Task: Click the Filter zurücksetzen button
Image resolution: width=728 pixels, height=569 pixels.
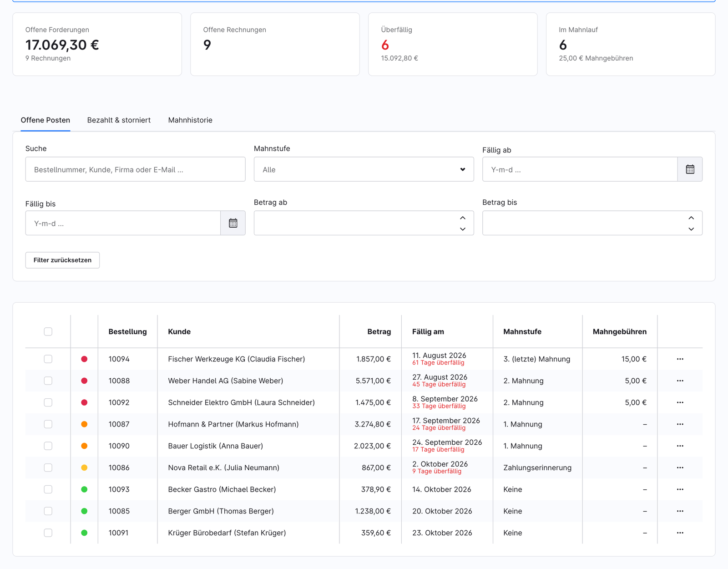Action: [x=62, y=260]
